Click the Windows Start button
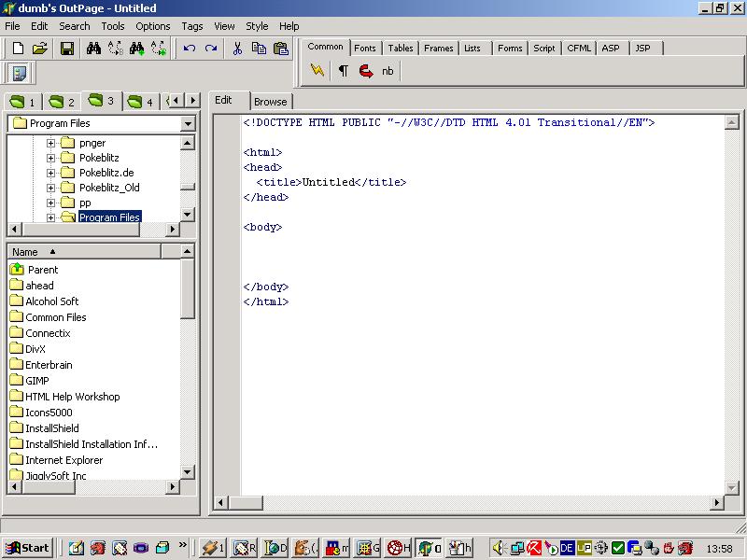 pyautogui.click(x=28, y=548)
